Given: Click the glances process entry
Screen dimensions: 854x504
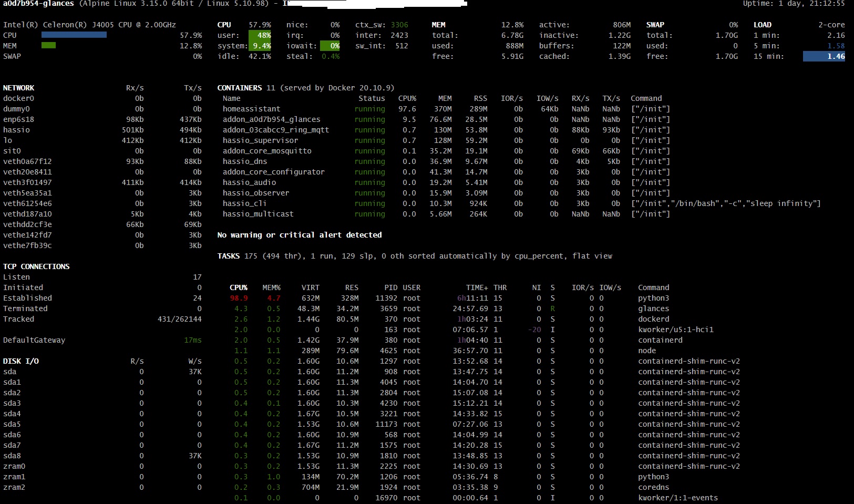Looking at the screenshot, I should click(x=653, y=308).
